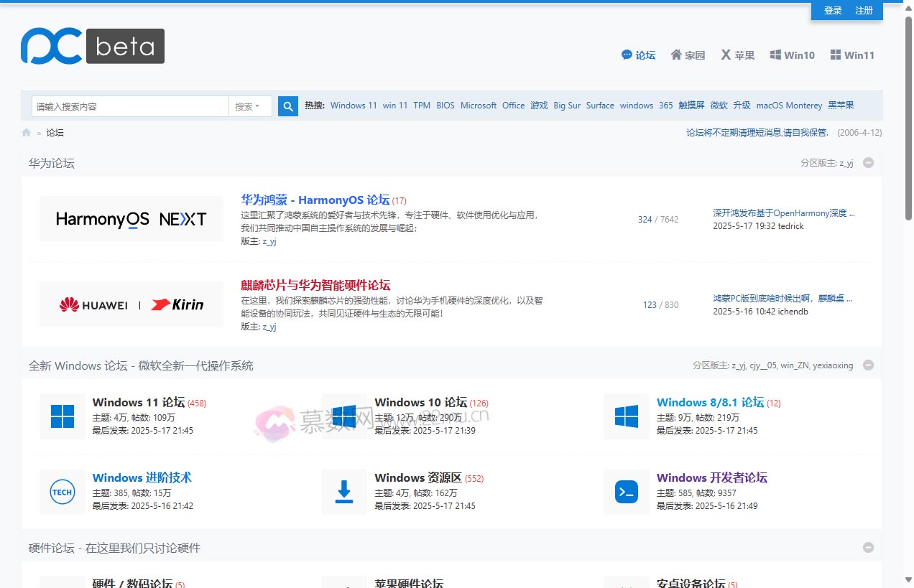Click the Huawei Kirin banner image
914x588 pixels.
click(x=131, y=304)
